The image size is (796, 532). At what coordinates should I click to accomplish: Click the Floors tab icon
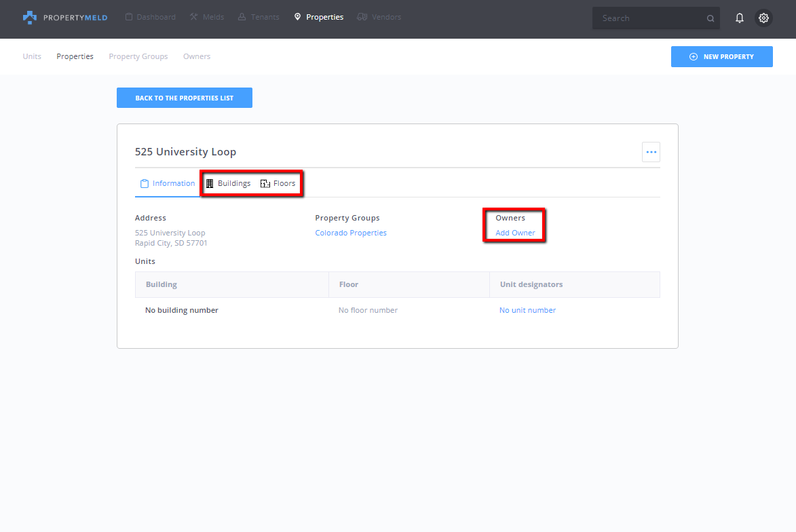point(265,184)
